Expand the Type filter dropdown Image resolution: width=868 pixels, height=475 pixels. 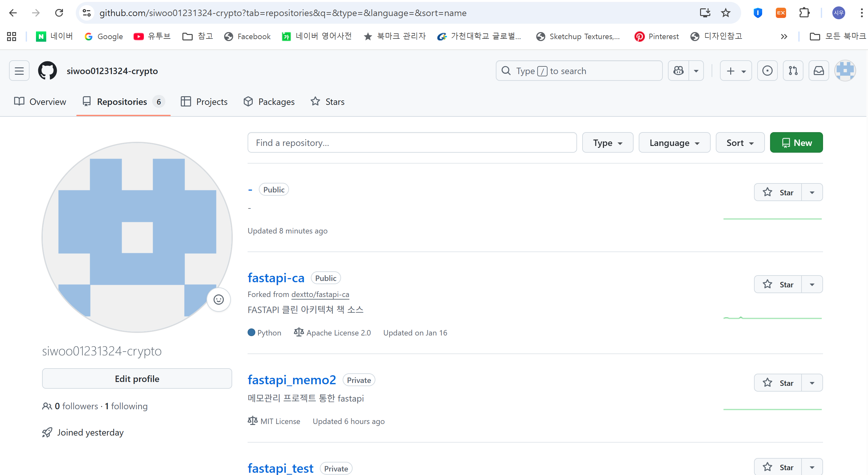[608, 143]
